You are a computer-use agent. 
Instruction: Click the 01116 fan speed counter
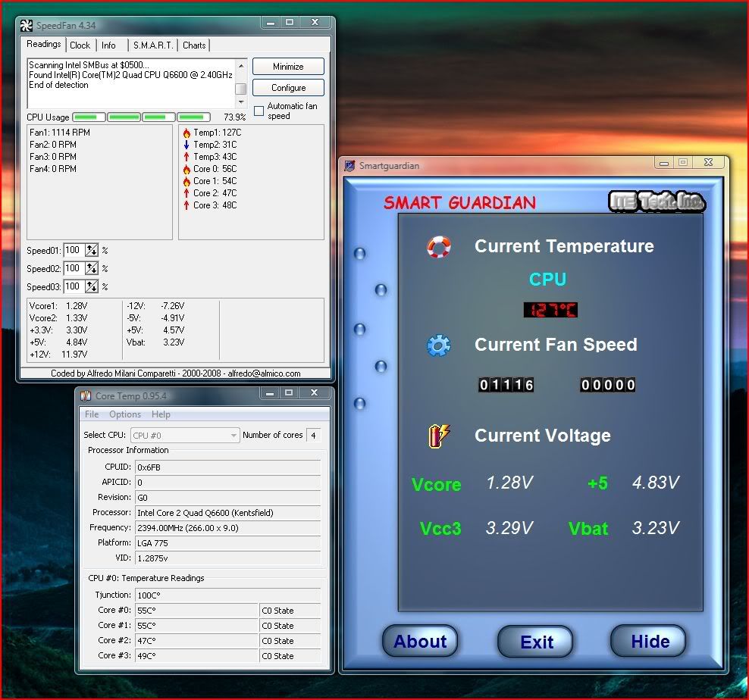tap(506, 385)
